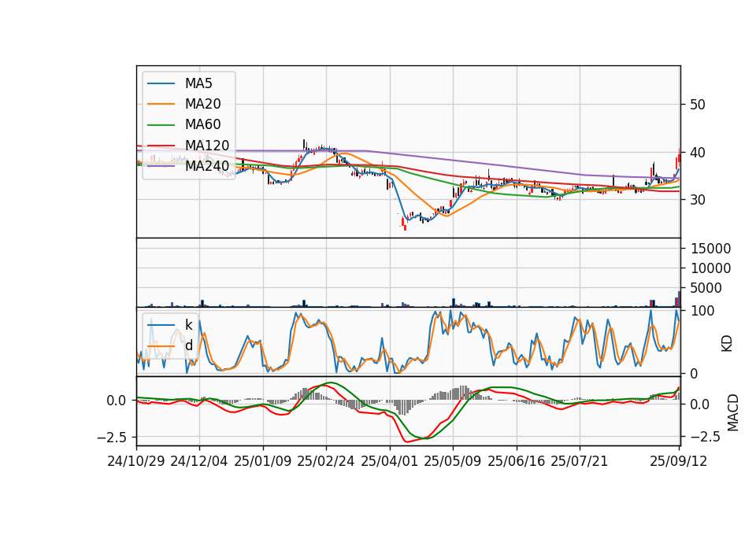756x543 pixels.
Task: Click the left MACD axis value −2.5
Action: coord(112,438)
